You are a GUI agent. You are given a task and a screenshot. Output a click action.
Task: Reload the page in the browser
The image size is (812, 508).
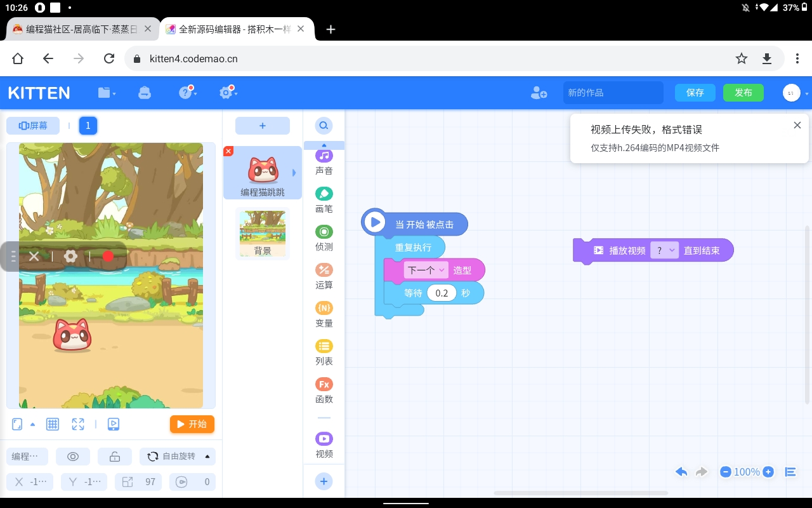coord(109,58)
